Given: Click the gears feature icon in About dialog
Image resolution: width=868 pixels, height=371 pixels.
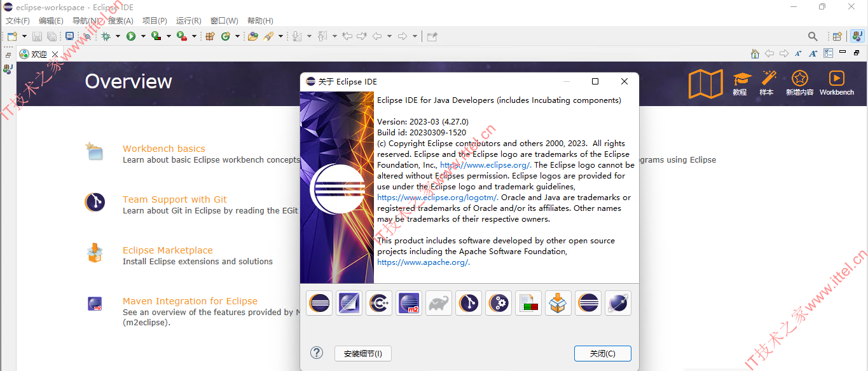Looking at the screenshot, I should [x=499, y=303].
